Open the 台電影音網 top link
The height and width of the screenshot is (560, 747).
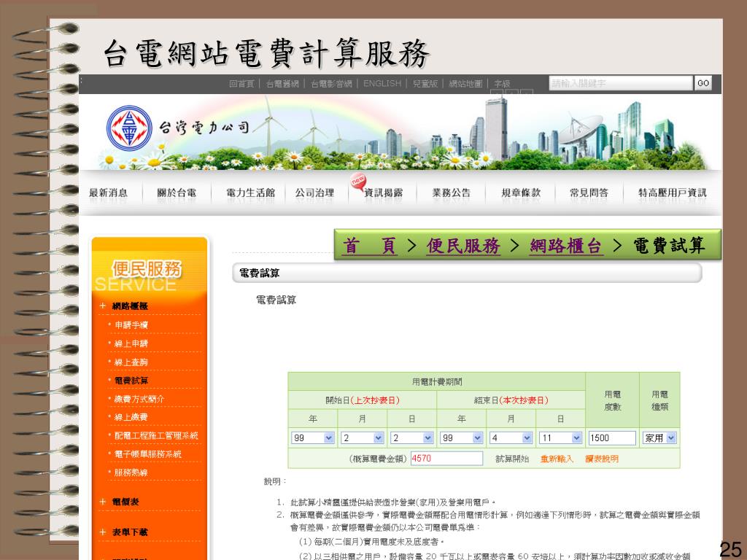point(331,84)
